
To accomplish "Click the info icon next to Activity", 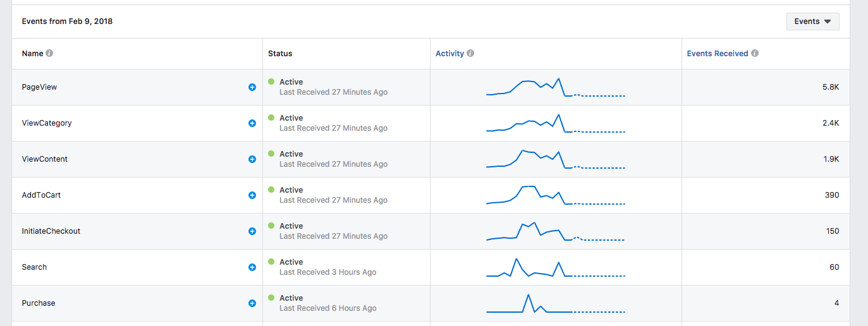I will click(470, 54).
